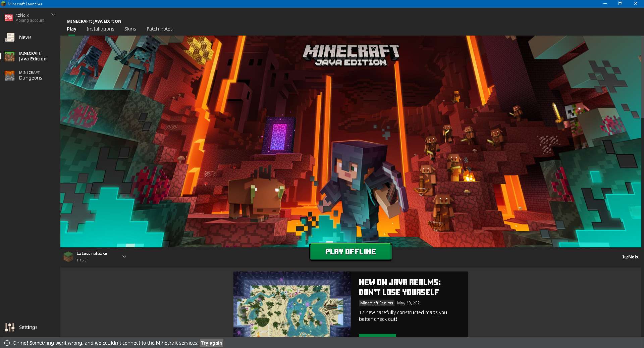Click the Try again link
644x348 pixels.
tap(211, 343)
